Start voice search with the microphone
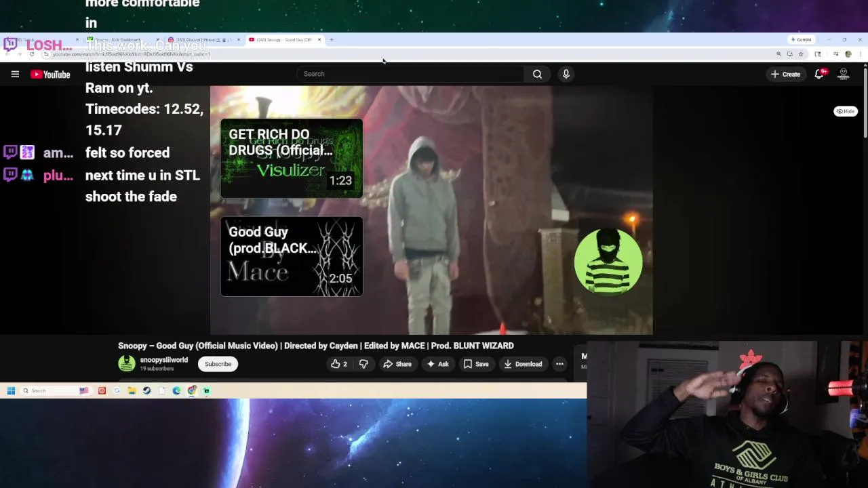 coord(566,74)
